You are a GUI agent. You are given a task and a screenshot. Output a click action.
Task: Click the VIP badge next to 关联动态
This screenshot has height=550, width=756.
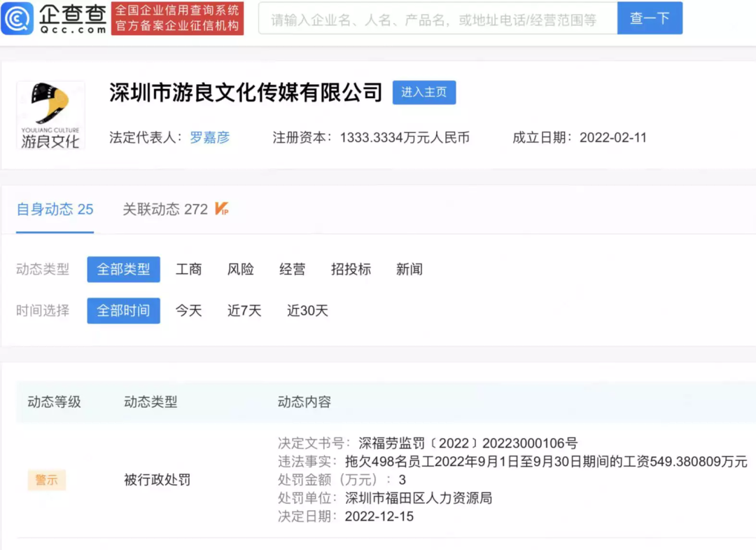point(220,207)
